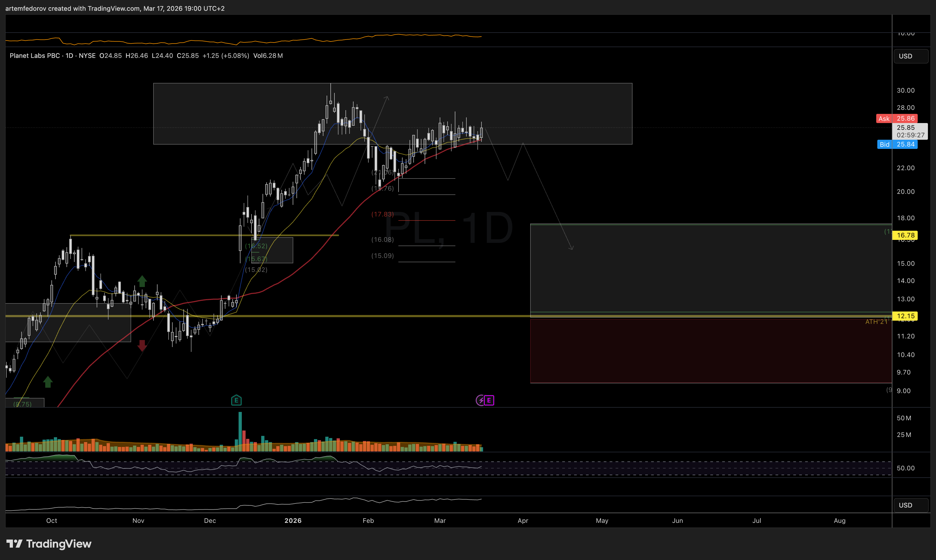Click the ATH'21 line label

[876, 322]
